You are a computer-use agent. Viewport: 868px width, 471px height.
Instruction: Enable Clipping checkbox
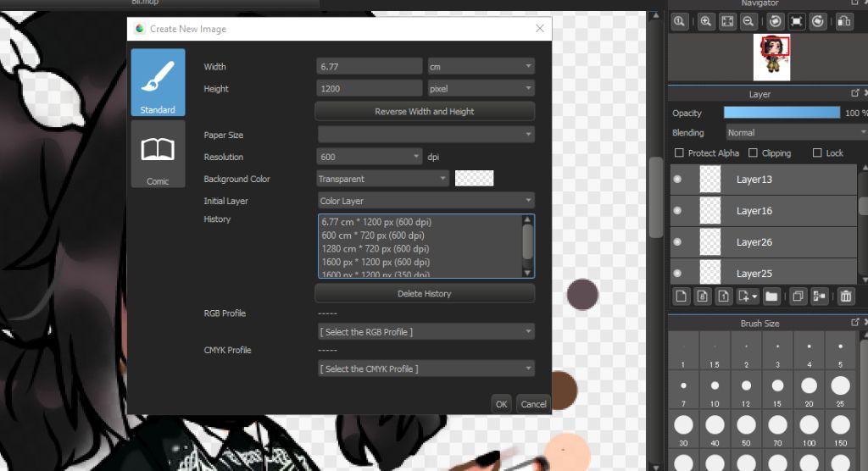[753, 152]
